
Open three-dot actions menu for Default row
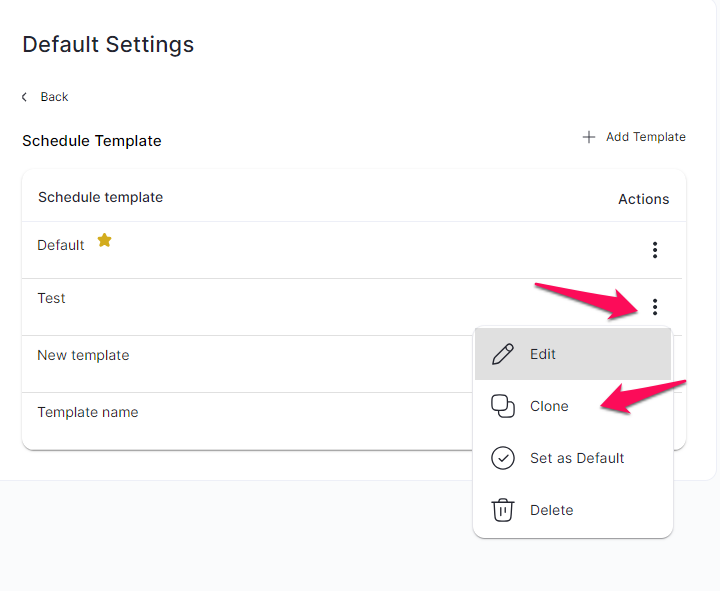655,250
